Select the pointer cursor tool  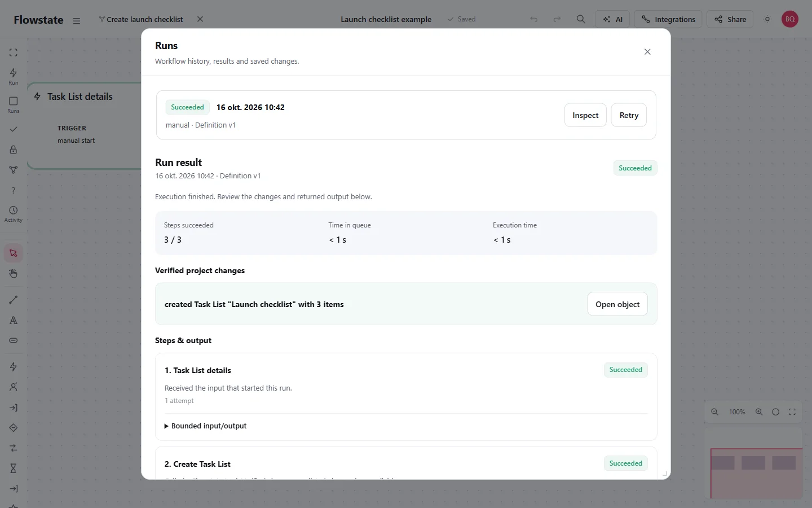(14, 253)
